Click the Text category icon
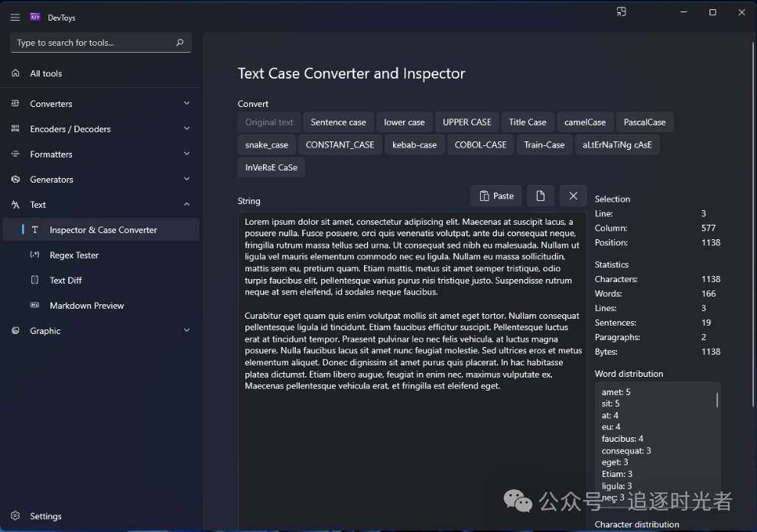 click(15, 205)
